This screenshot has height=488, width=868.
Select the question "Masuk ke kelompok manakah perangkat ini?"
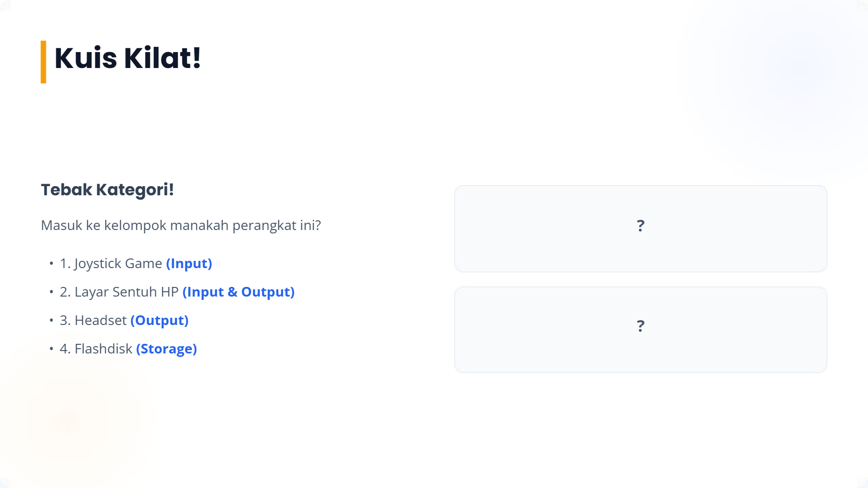(181, 225)
